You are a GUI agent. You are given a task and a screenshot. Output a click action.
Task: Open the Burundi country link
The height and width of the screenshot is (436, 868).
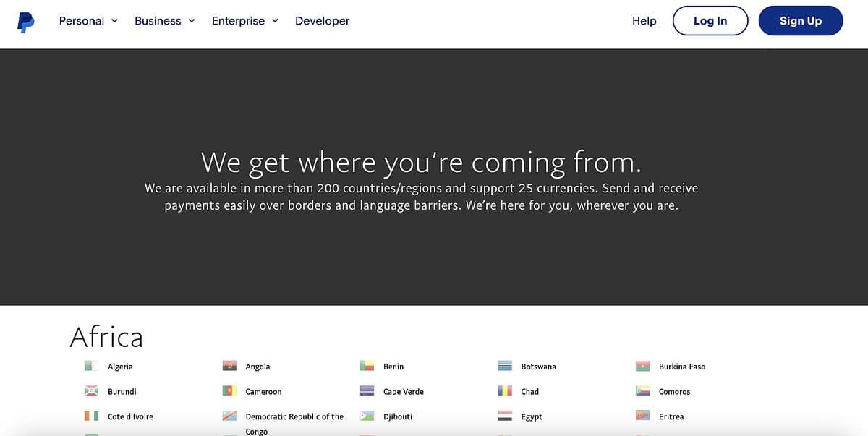pos(122,391)
